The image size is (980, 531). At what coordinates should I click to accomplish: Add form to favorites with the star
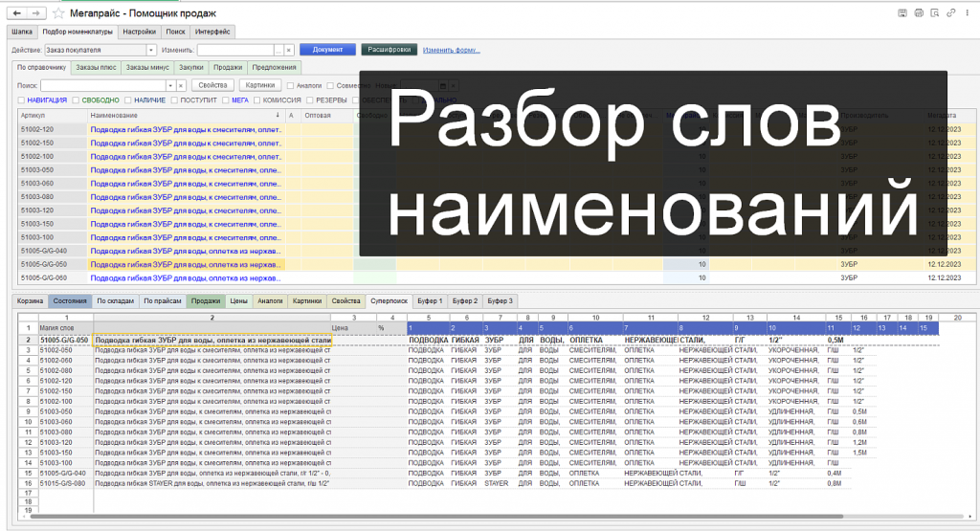58,13
